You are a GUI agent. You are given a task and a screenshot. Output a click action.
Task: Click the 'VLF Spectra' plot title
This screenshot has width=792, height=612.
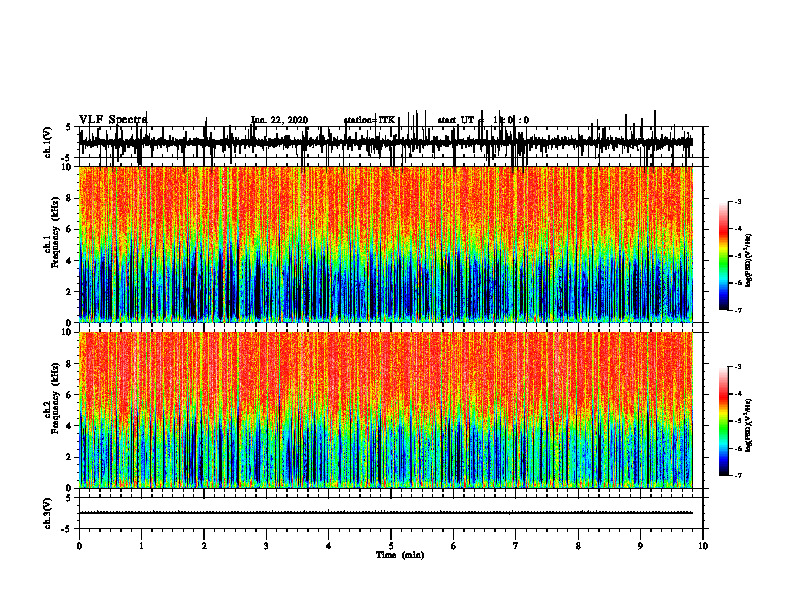[113, 120]
